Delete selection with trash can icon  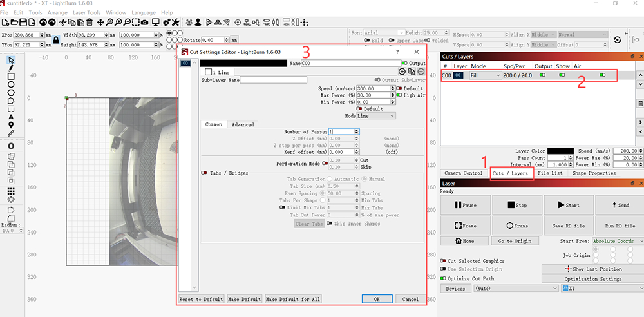90,22
